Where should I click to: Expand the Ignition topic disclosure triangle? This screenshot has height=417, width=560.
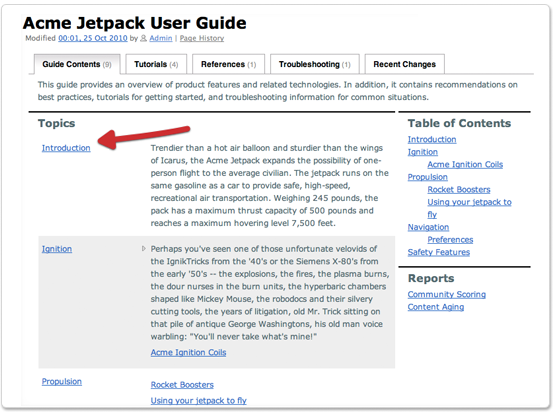point(144,248)
